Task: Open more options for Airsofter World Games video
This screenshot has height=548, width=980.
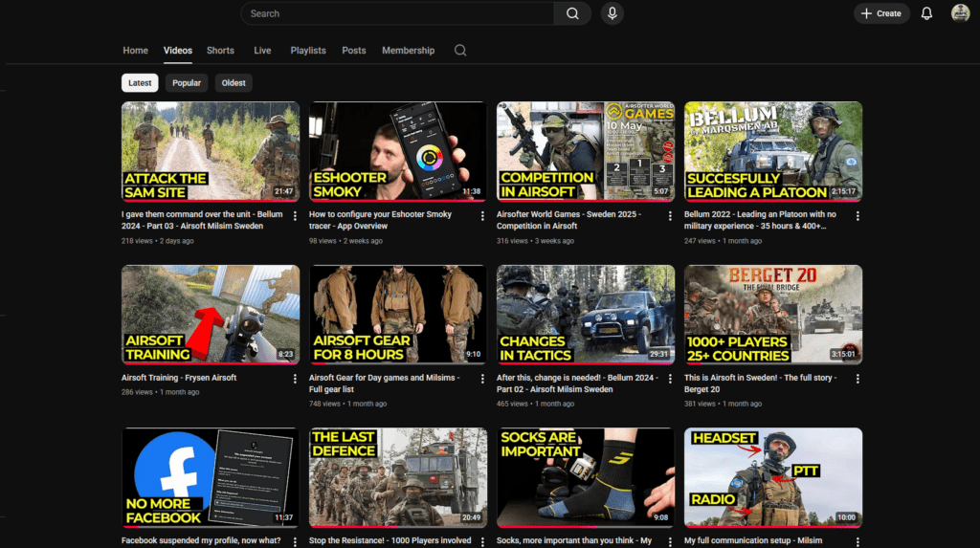Action: click(670, 216)
